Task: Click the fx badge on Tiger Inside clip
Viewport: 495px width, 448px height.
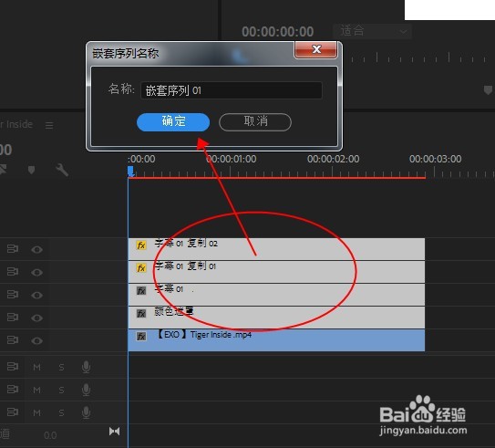Action: (x=141, y=336)
